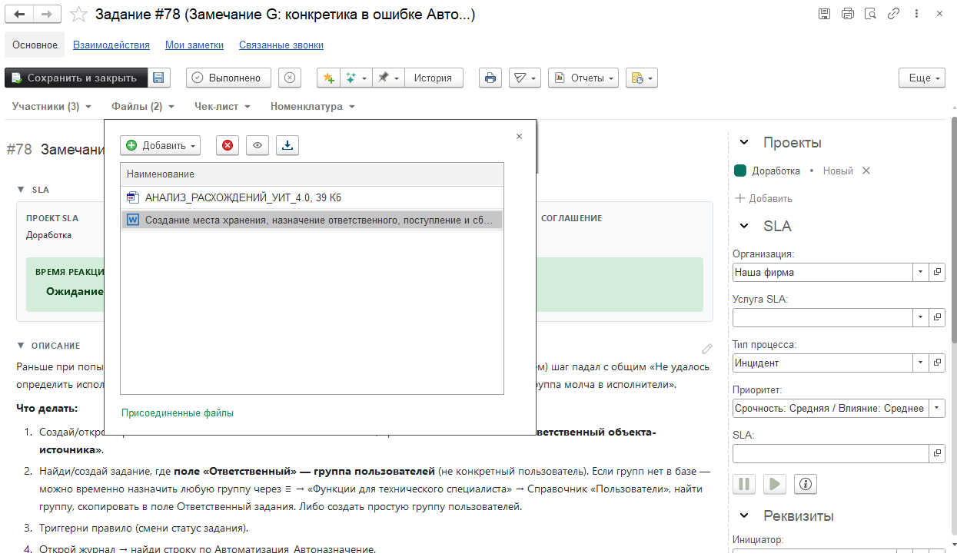Save task with blue diskette toolbar icon
957x560 pixels.
(158, 78)
